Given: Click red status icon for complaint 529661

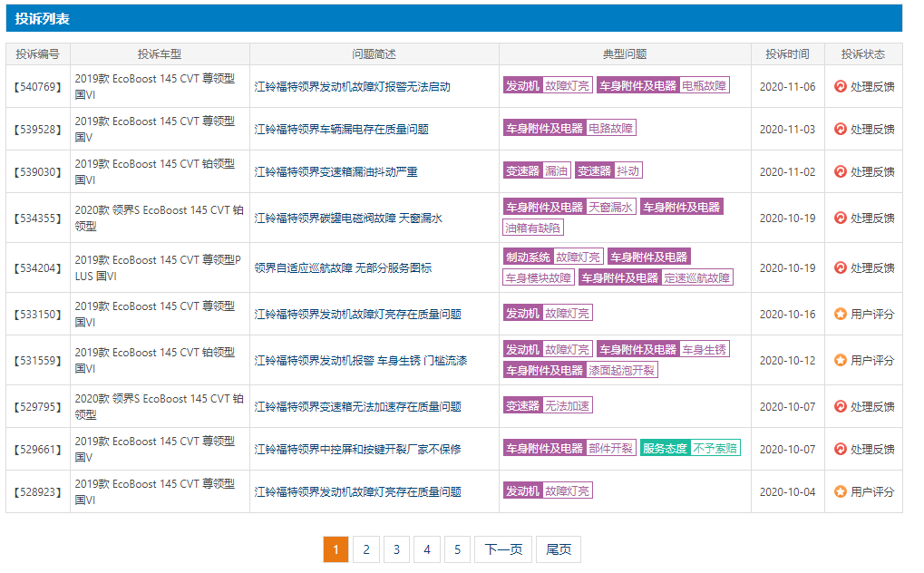Looking at the screenshot, I should pyautogui.click(x=840, y=450).
